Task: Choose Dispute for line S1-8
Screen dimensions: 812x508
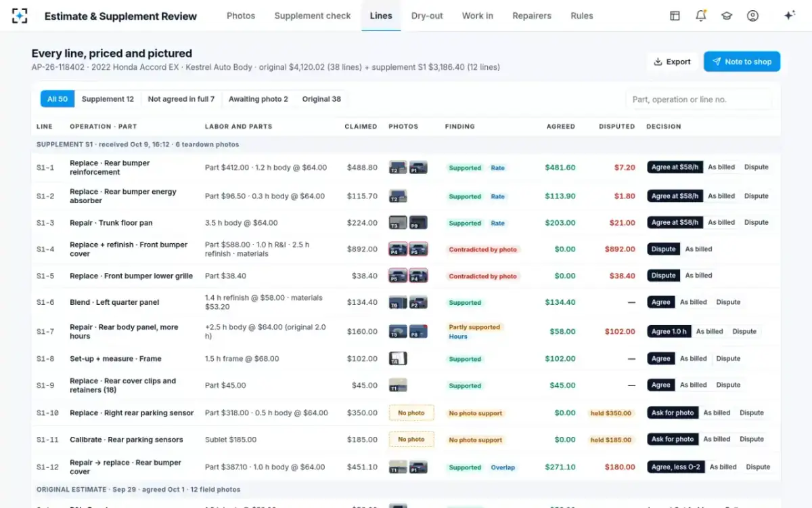Action: tap(728, 358)
